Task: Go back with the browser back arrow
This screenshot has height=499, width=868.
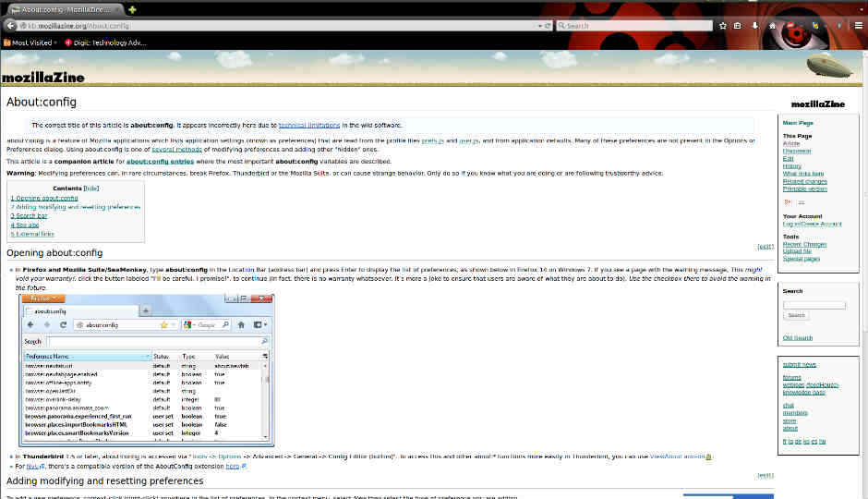Action: point(10,26)
